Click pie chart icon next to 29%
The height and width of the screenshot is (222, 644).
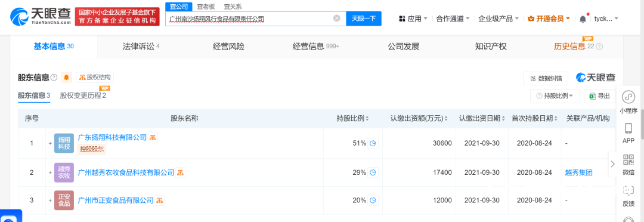point(373,172)
